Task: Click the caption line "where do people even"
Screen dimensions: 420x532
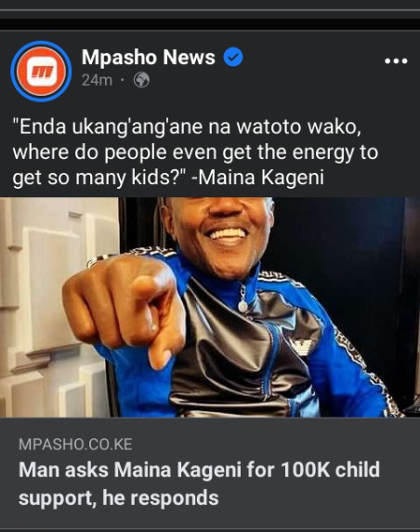Action: pos(114,152)
